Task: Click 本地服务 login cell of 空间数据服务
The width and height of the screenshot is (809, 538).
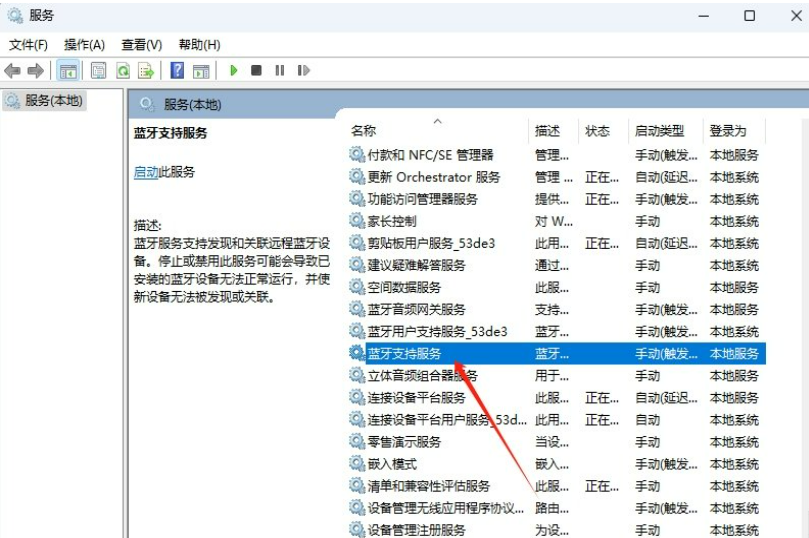Action: (x=734, y=287)
